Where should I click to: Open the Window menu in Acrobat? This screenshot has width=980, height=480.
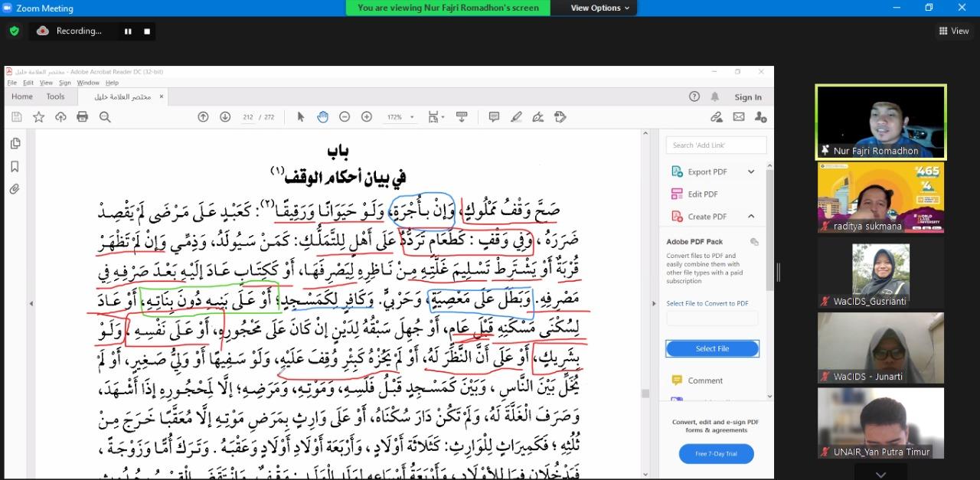(88, 83)
